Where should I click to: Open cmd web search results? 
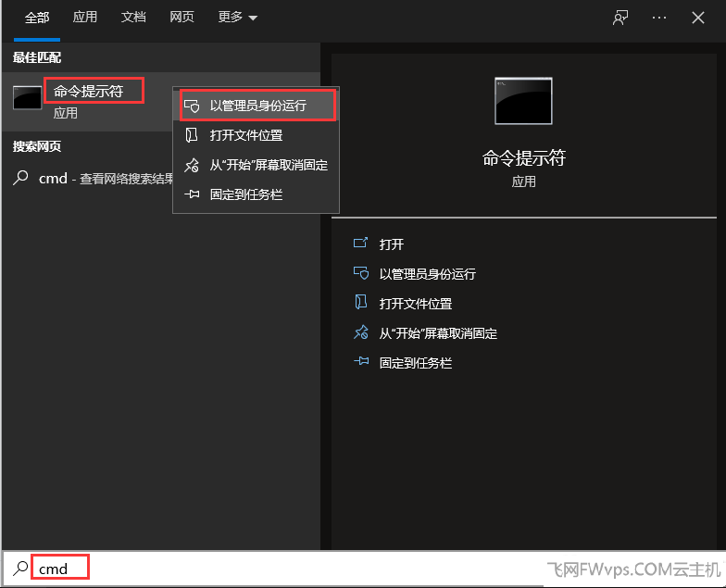(93, 178)
